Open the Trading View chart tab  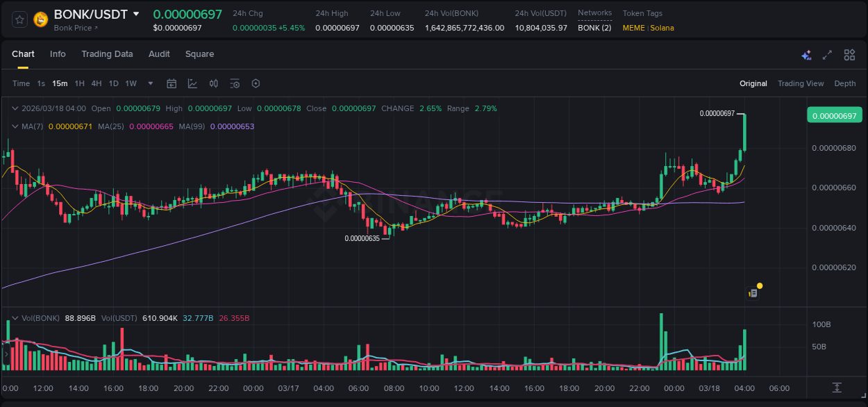tap(801, 83)
